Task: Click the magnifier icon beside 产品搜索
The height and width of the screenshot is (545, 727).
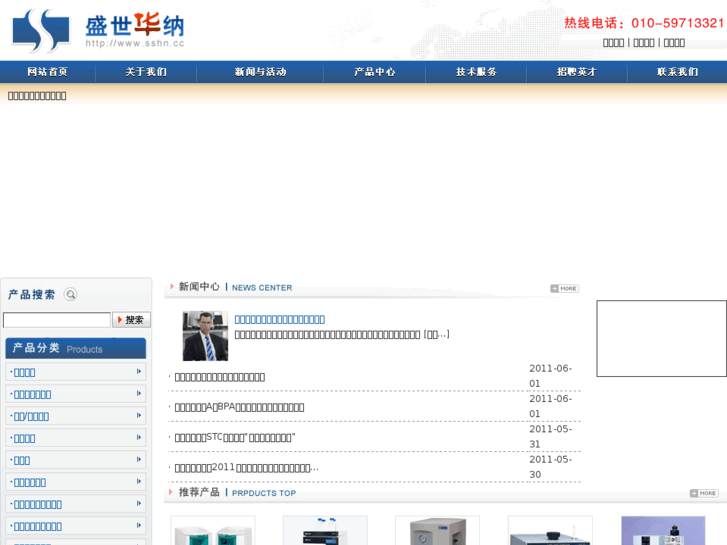Action: [70, 295]
